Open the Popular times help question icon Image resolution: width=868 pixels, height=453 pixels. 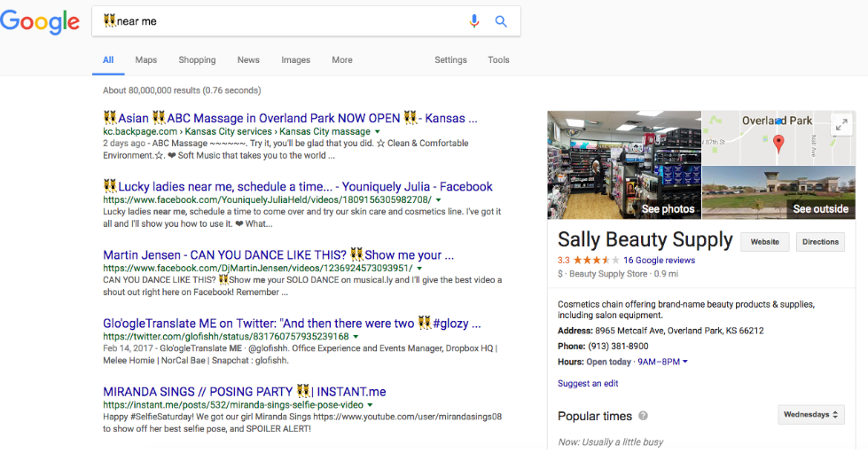click(x=644, y=416)
